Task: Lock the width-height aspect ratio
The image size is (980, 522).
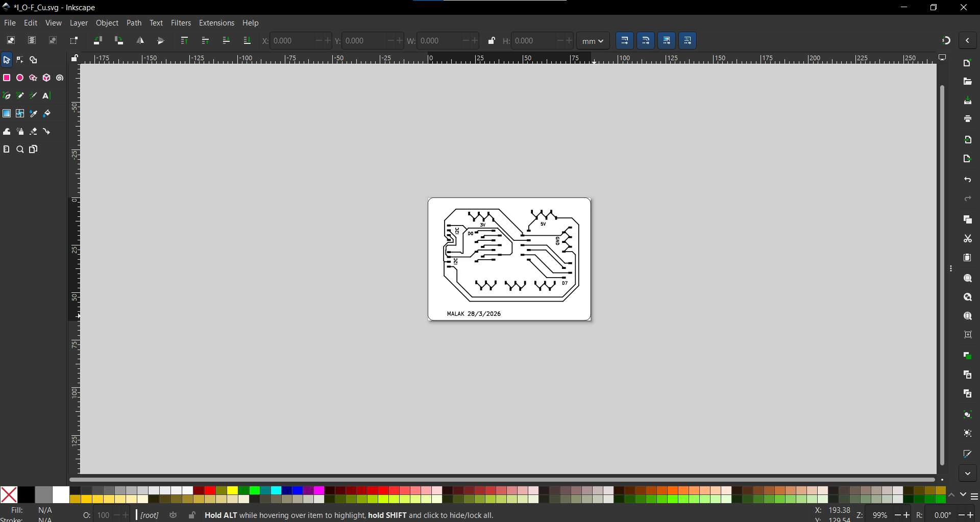Action: pos(492,41)
